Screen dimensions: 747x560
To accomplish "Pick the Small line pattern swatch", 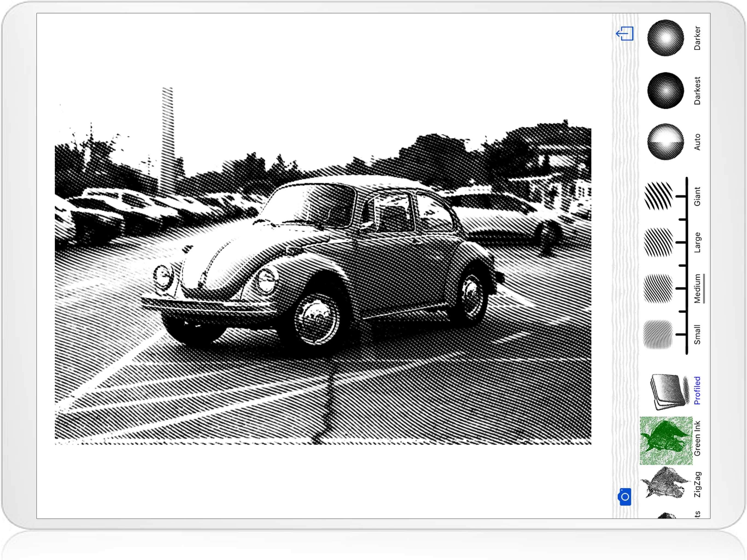I will pos(658,334).
